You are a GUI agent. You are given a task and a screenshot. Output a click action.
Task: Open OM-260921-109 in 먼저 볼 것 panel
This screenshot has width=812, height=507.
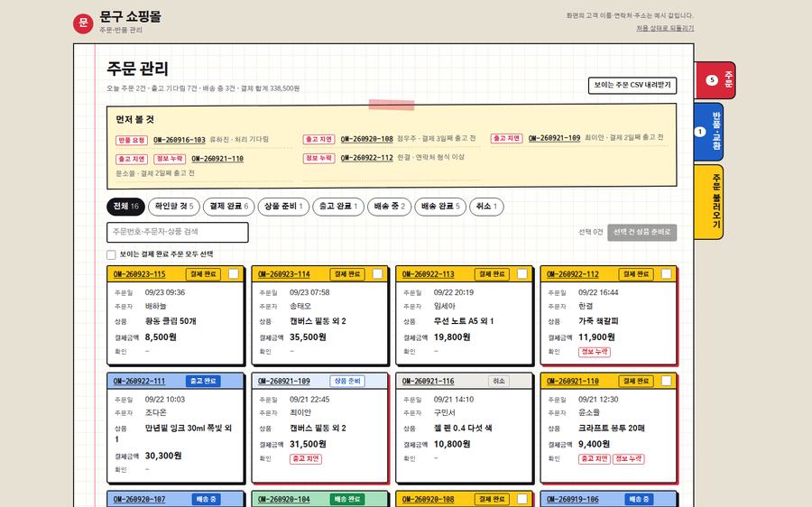[x=554, y=138]
